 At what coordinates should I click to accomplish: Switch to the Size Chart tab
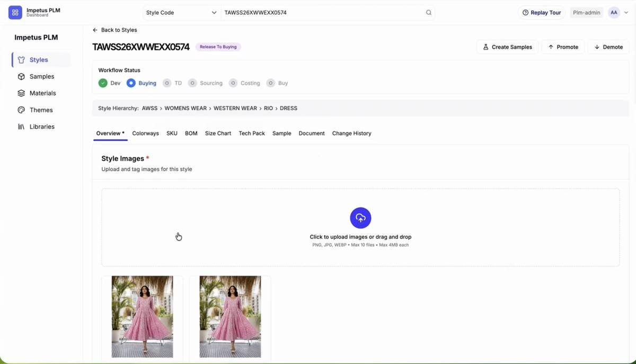[218, 134]
